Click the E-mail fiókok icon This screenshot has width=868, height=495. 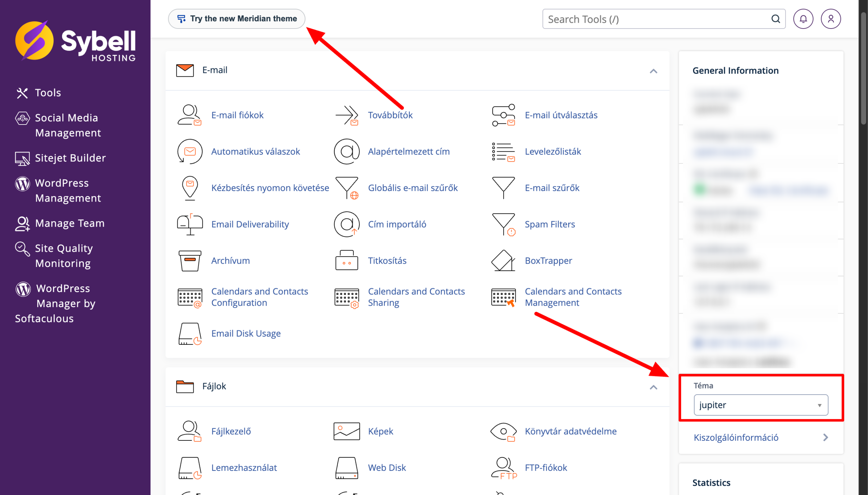pos(190,115)
